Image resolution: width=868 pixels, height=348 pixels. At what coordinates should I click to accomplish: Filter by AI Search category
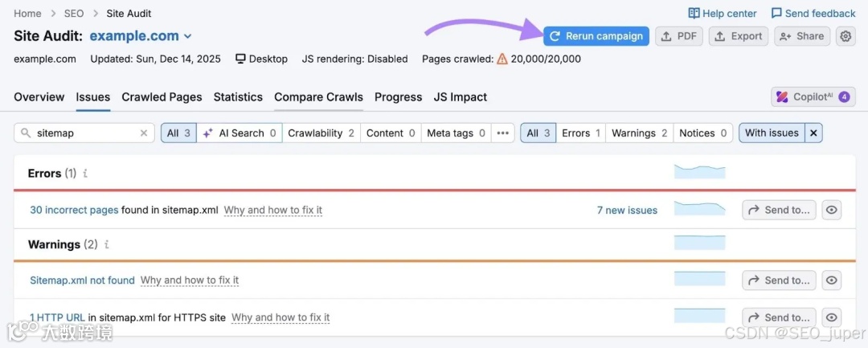click(x=240, y=133)
